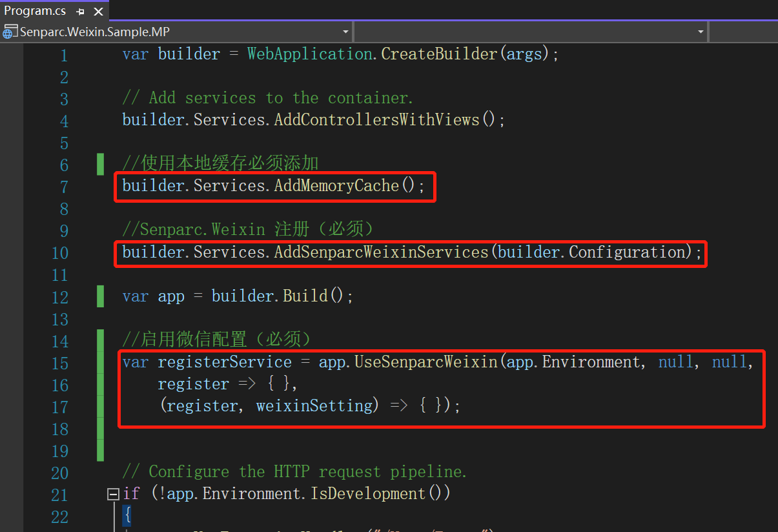Click the web project icon beside Senparc.Weixin.Sample.MP
This screenshot has height=532, width=778.
click(x=10, y=32)
